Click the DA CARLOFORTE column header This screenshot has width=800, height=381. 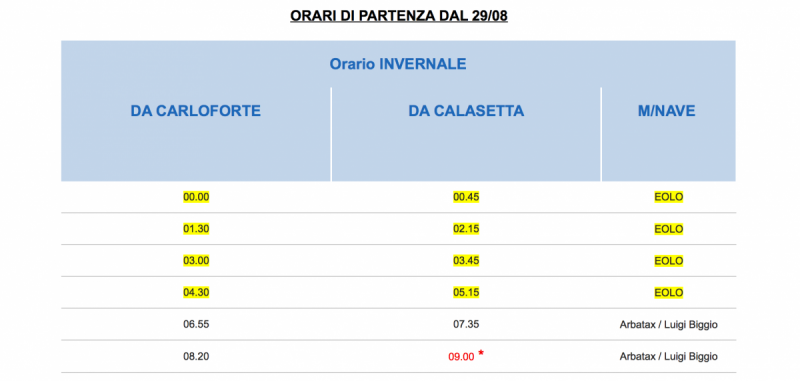(x=195, y=111)
